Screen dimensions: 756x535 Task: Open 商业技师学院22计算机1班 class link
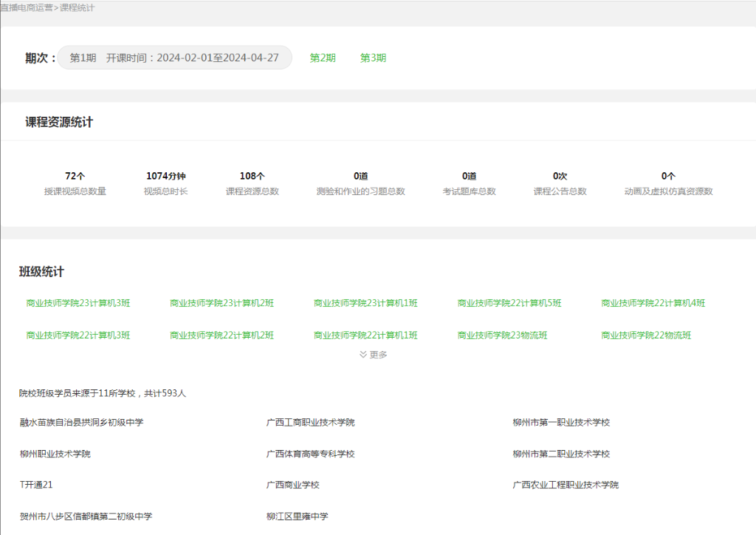point(365,335)
